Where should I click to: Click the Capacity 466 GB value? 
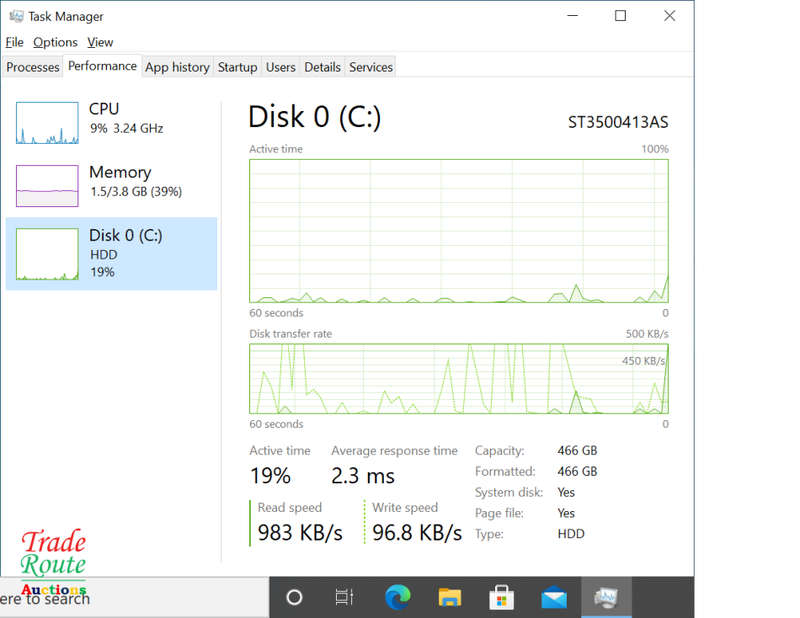(577, 451)
